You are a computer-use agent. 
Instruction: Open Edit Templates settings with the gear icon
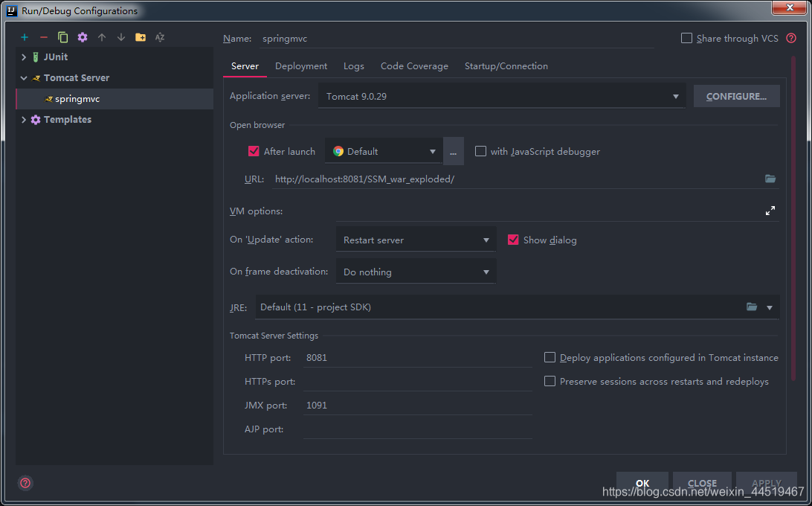(83, 37)
